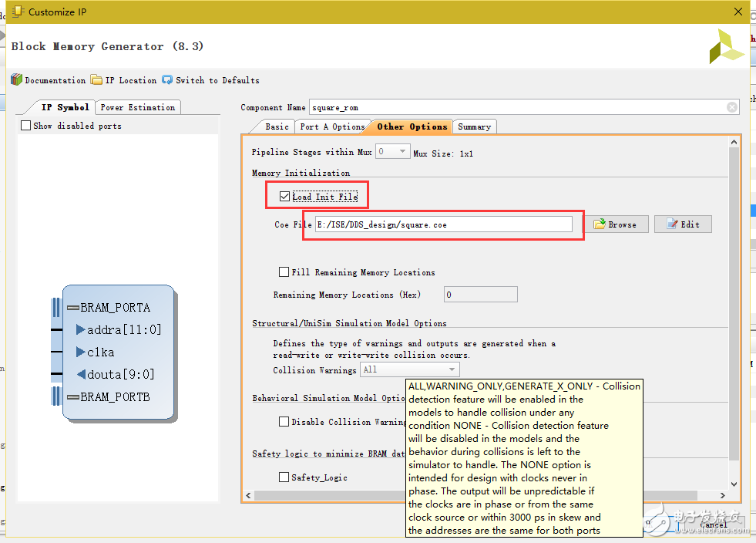The width and height of the screenshot is (756, 543).
Task: Click the vertical scrollbar of the options panel
Action: pos(734,309)
